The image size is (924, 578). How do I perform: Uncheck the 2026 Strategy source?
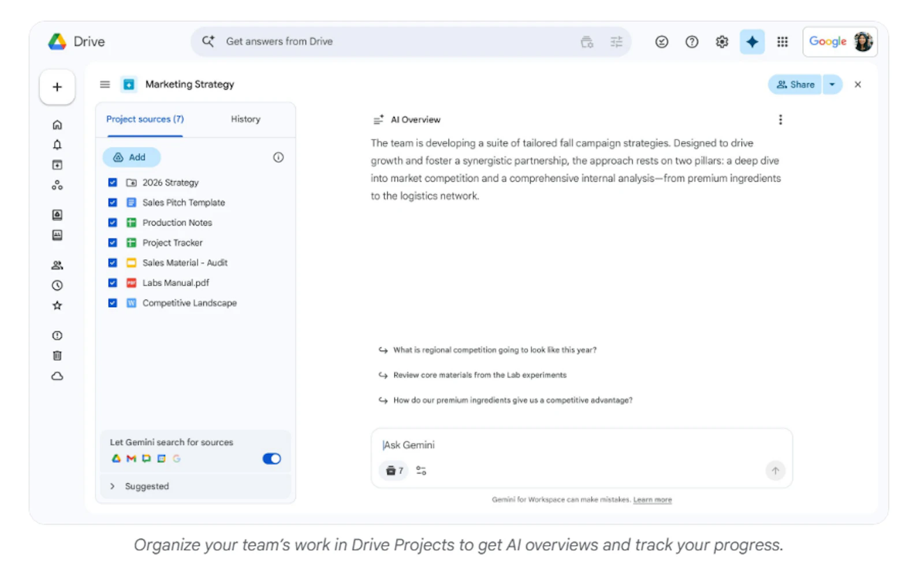tap(112, 182)
